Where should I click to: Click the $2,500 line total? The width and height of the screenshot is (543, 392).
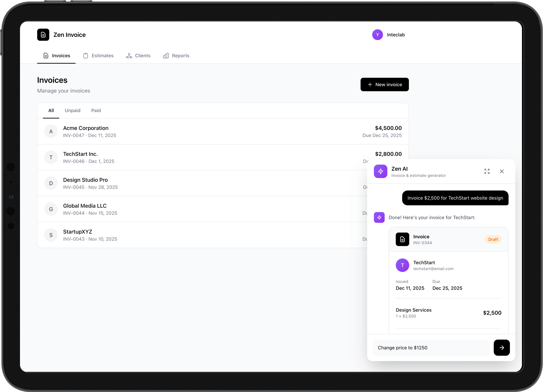coord(492,313)
